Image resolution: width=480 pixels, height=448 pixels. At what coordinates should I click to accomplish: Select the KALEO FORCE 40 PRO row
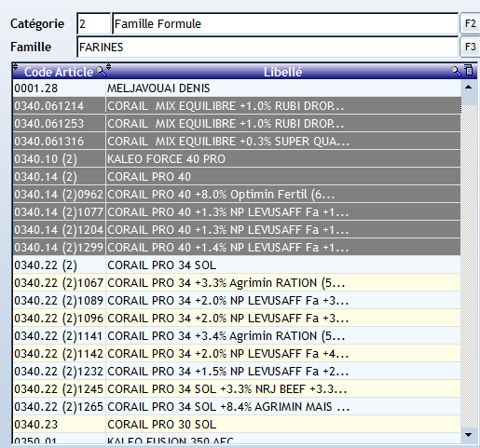pos(237,159)
